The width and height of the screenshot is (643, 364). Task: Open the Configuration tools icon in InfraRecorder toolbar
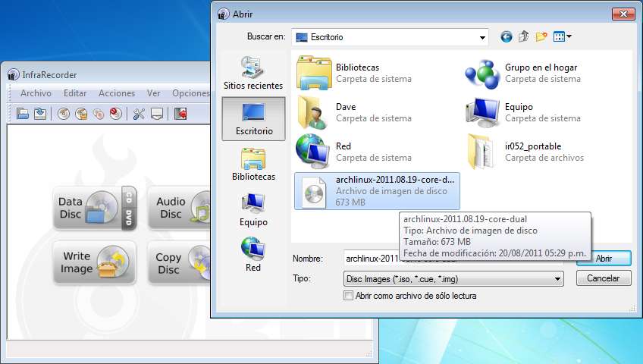pyautogui.click(x=139, y=114)
